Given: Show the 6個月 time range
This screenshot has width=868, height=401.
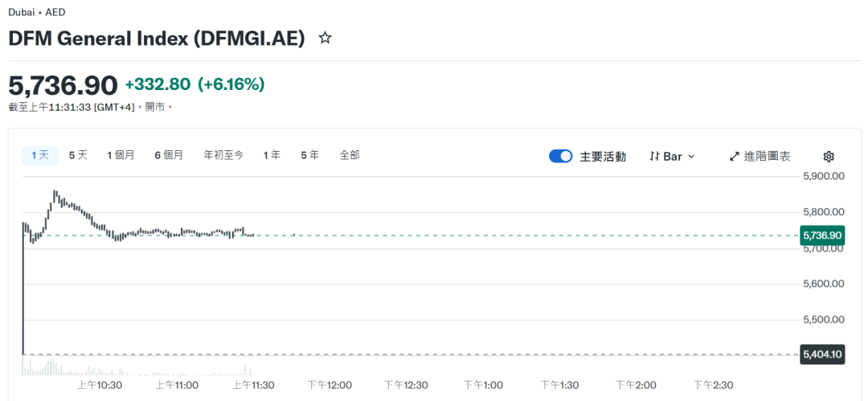Looking at the screenshot, I should click(x=169, y=155).
